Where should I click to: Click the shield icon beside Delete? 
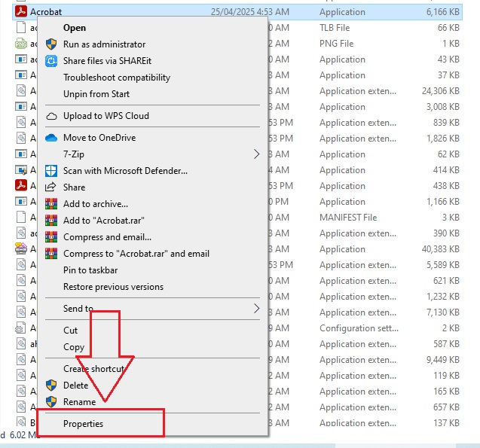pyautogui.click(x=51, y=386)
